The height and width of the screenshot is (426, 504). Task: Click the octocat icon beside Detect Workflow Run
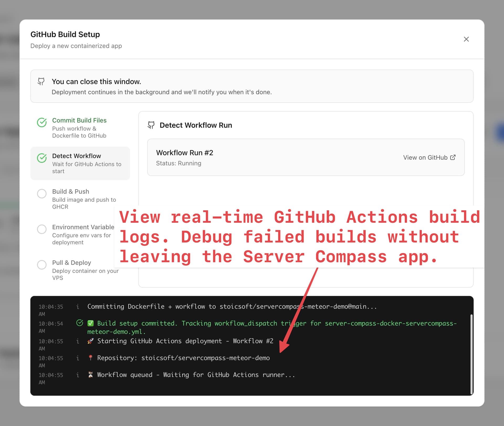pyautogui.click(x=151, y=125)
